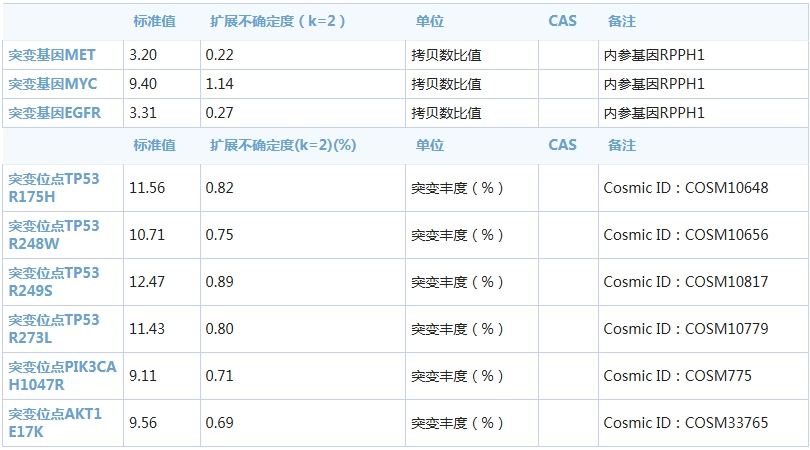Select the PIK3CA standard value 9.11
This screenshot has width=810, height=450.
click(x=143, y=376)
